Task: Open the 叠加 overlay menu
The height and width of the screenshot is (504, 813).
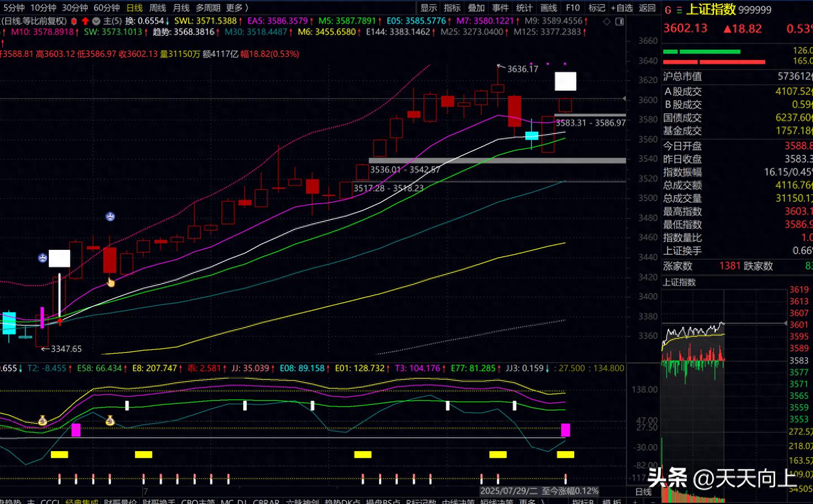Action: [476, 8]
